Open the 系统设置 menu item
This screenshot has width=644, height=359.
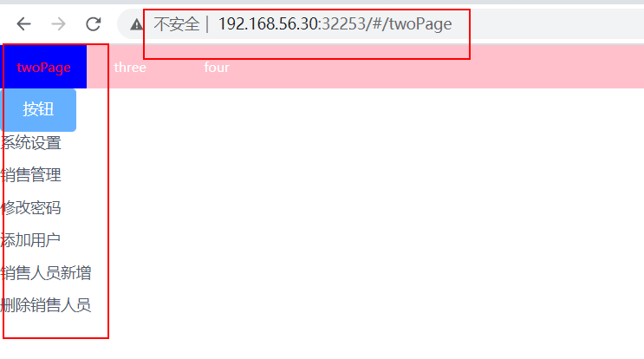point(31,143)
